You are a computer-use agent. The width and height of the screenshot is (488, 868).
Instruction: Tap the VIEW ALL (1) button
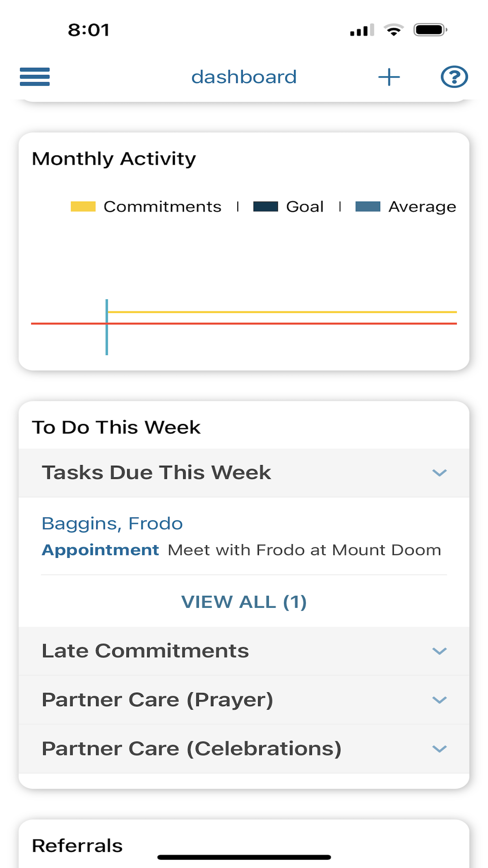tap(244, 602)
